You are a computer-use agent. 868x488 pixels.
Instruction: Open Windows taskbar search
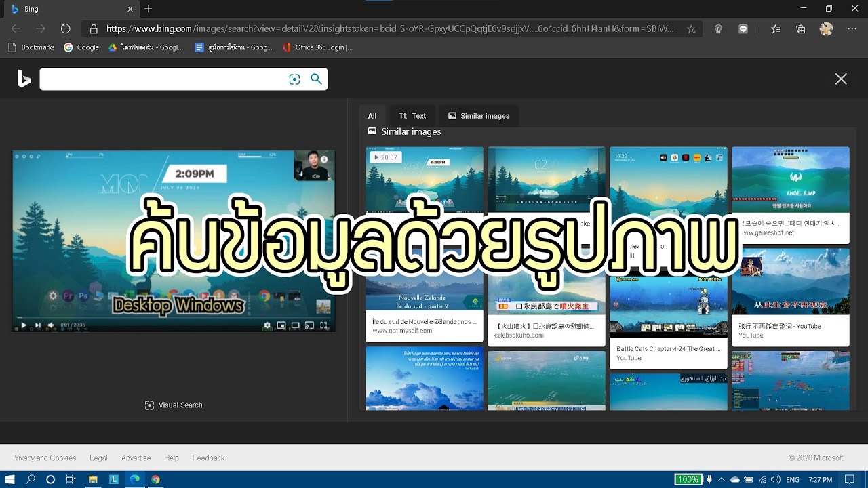click(31, 479)
